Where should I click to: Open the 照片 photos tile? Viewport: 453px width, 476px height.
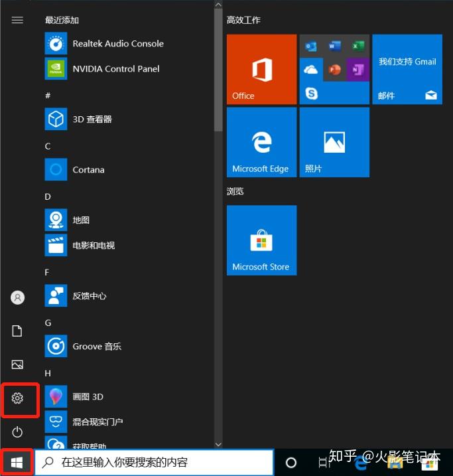pyautogui.click(x=334, y=142)
